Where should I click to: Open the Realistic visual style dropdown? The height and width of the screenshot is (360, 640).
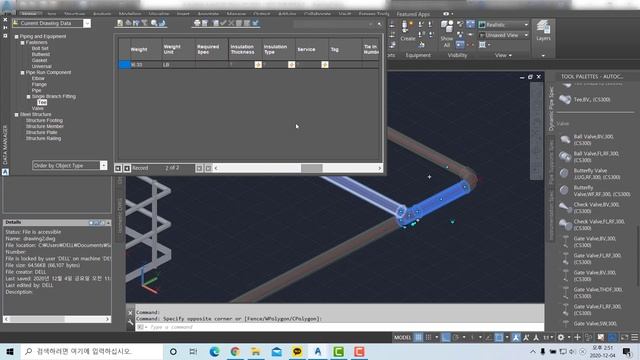coord(526,25)
